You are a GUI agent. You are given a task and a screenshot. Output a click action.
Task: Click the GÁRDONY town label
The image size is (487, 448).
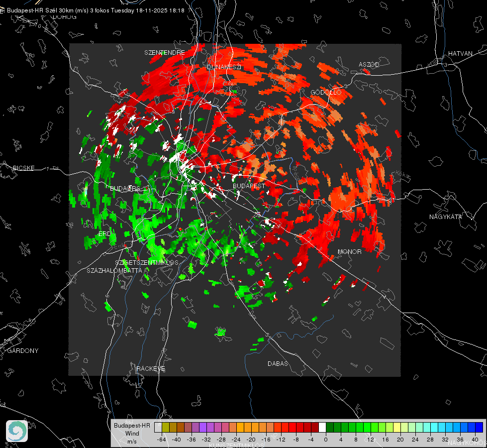click(x=23, y=351)
